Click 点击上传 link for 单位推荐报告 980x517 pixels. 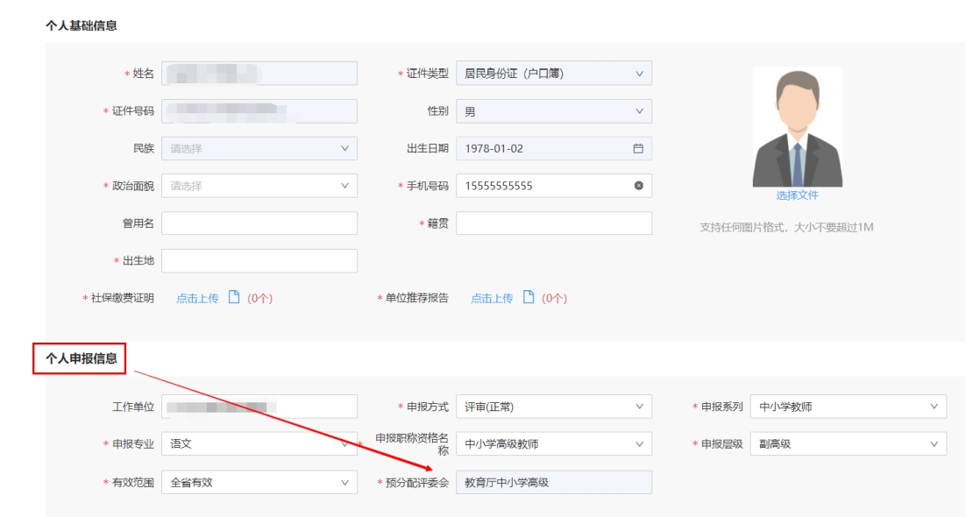click(492, 299)
